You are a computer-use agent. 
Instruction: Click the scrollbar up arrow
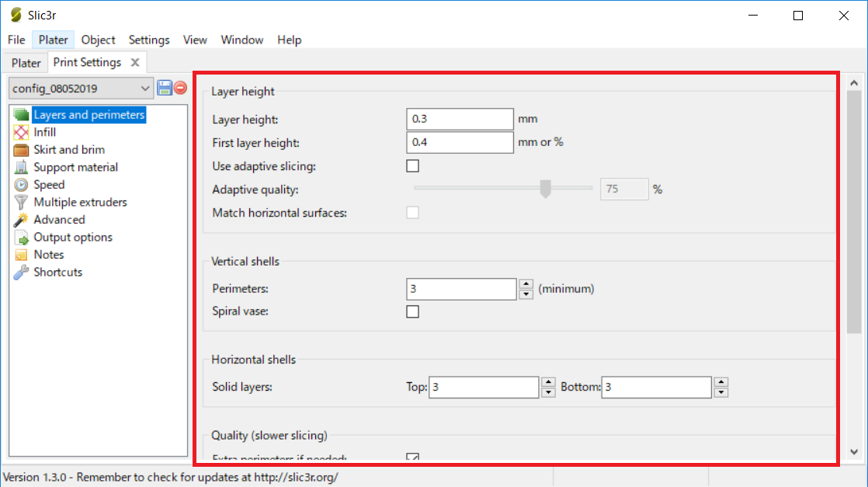coord(854,83)
